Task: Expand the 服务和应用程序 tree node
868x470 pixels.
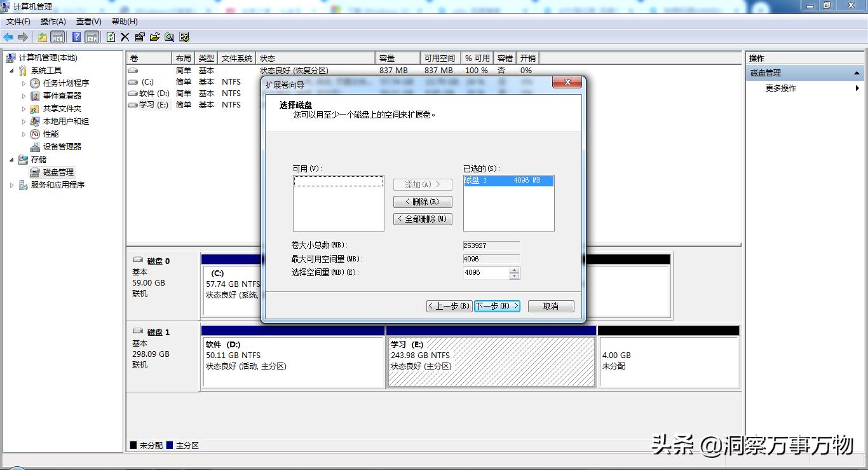Action: point(11,184)
